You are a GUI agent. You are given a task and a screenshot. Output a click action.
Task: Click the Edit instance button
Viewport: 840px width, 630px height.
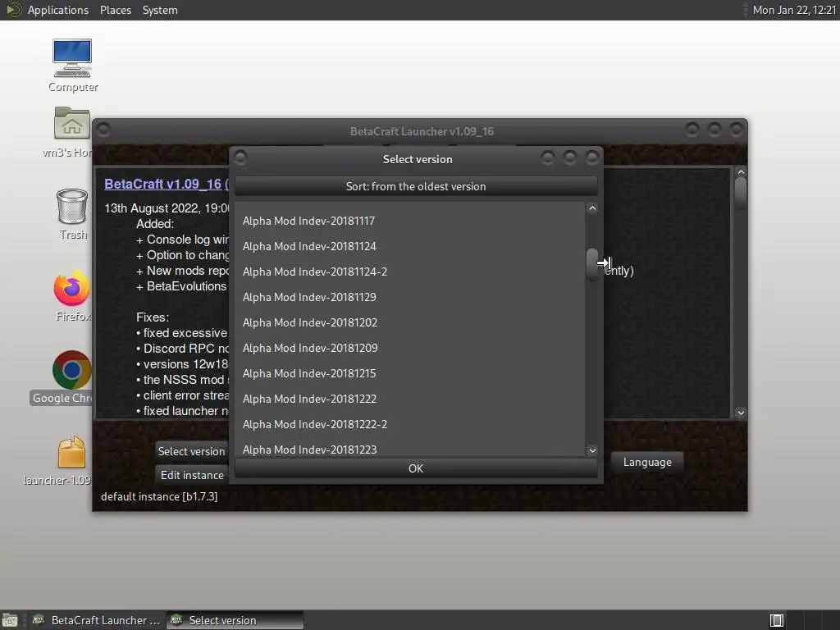pos(192,475)
